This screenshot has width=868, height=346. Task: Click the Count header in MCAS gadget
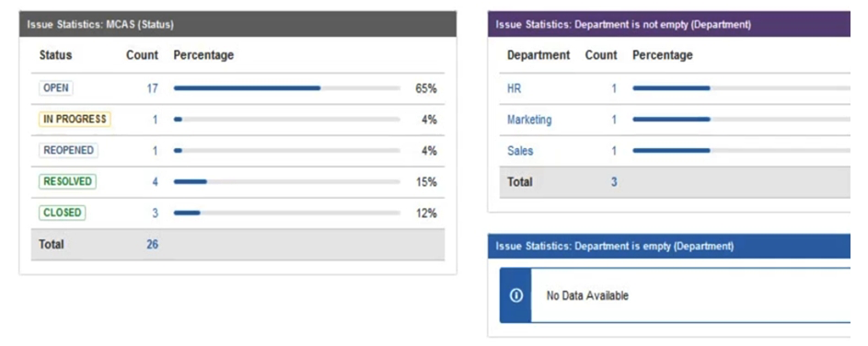143,55
